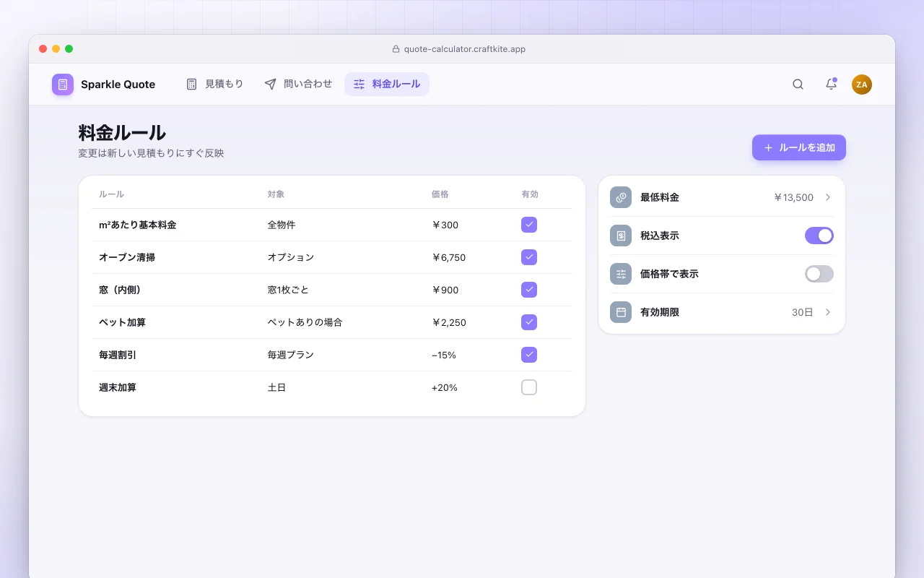The width and height of the screenshot is (924, 578).
Task: Open the search icon in header
Action: pyautogui.click(x=798, y=85)
